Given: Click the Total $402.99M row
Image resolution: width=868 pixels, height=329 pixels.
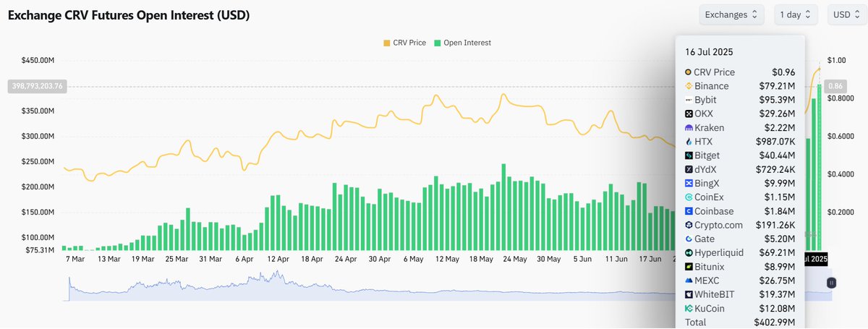Looking at the screenshot, I should 739,322.
